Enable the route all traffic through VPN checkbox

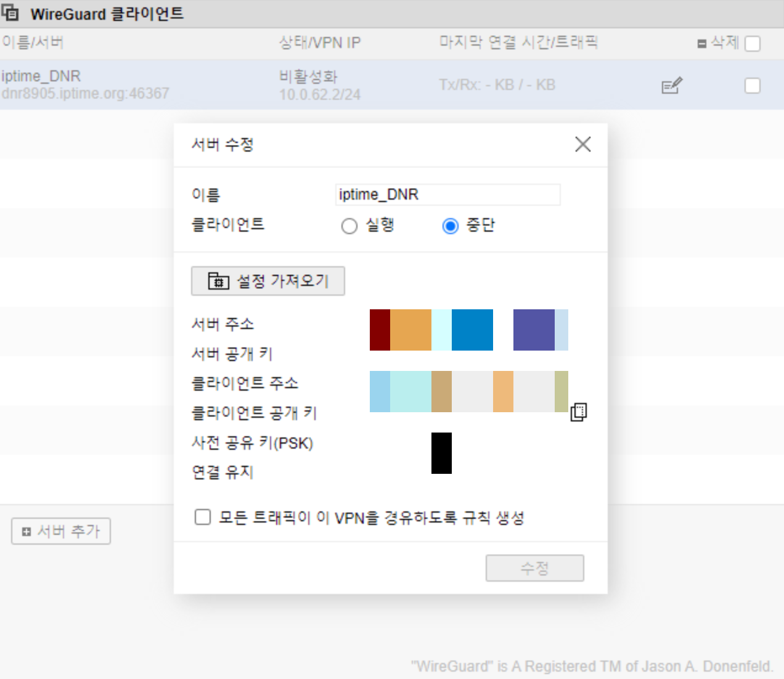[203, 516]
